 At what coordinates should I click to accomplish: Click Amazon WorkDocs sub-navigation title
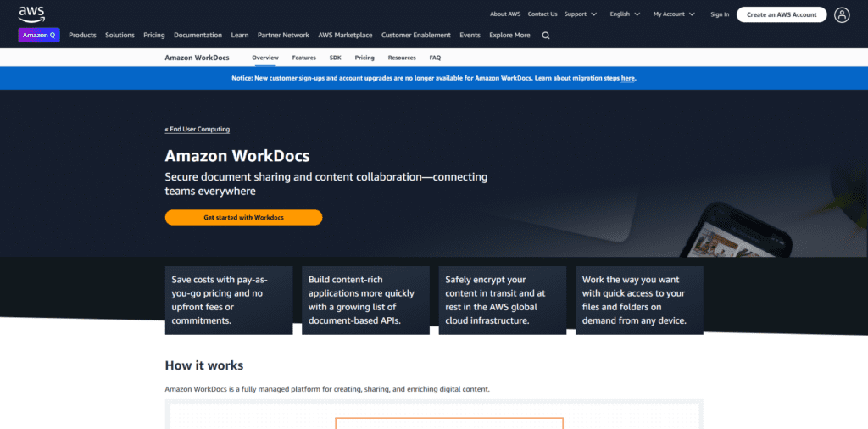click(x=197, y=58)
